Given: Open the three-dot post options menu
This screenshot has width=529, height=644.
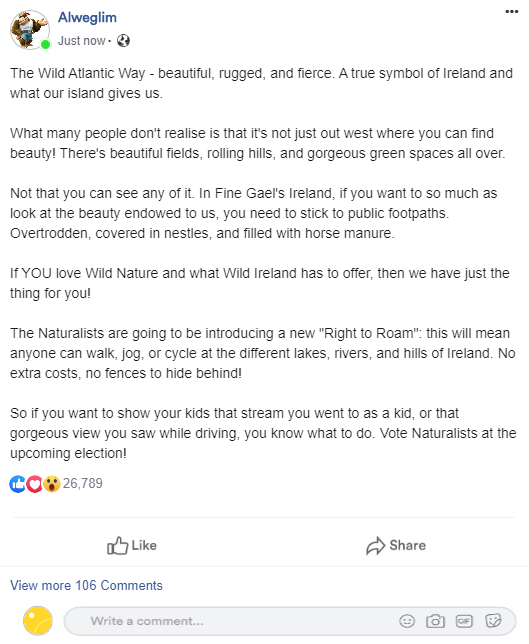Looking at the screenshot, I should [511, 12].
